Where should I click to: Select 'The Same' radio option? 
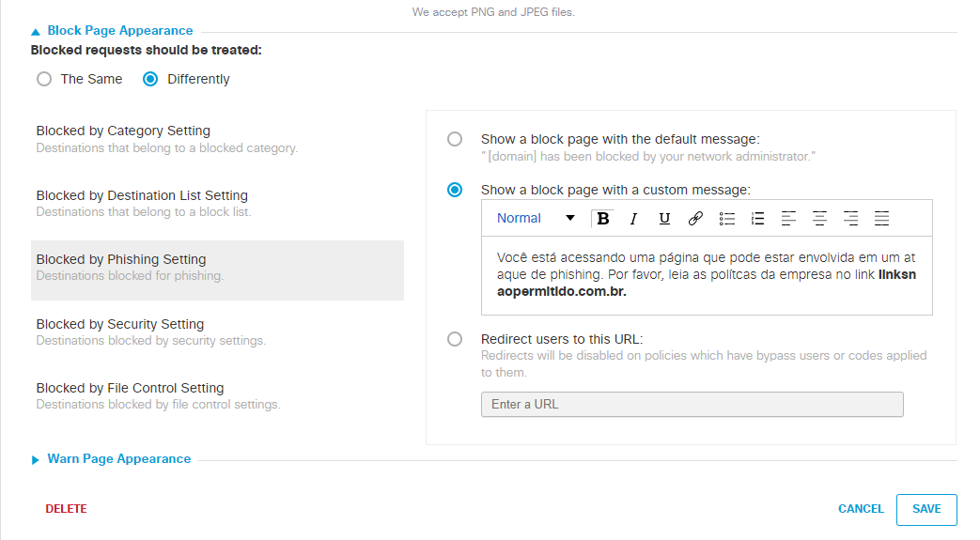tap(44, 80)
